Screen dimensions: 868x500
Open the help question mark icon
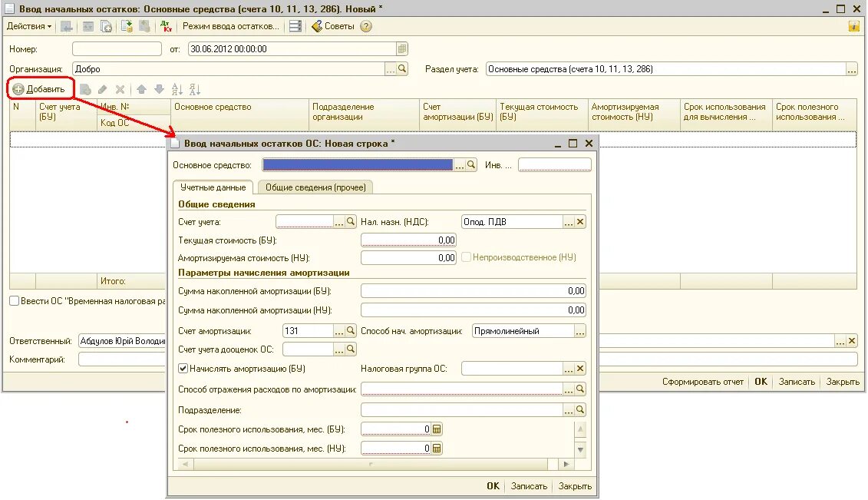(366, 26)
